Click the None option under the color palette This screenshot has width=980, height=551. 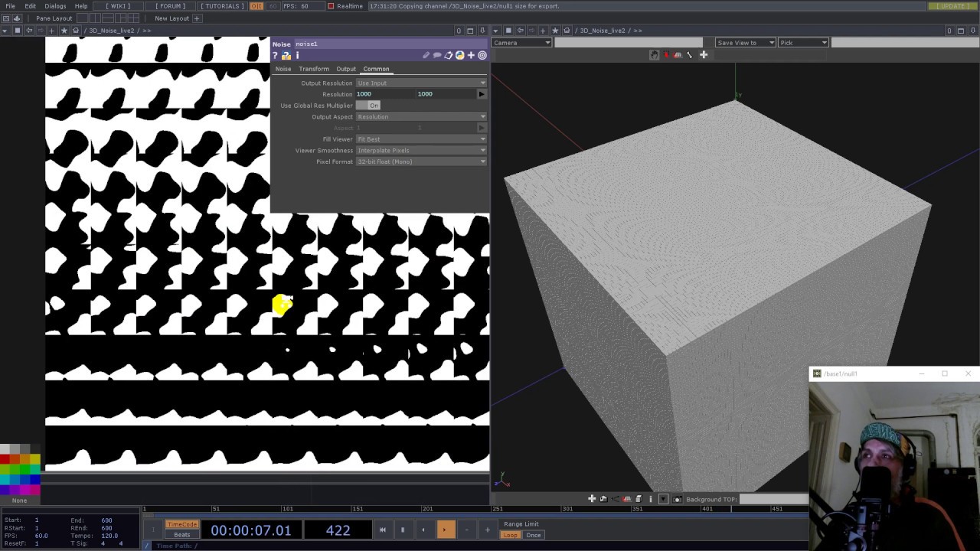tap(19, 500)
